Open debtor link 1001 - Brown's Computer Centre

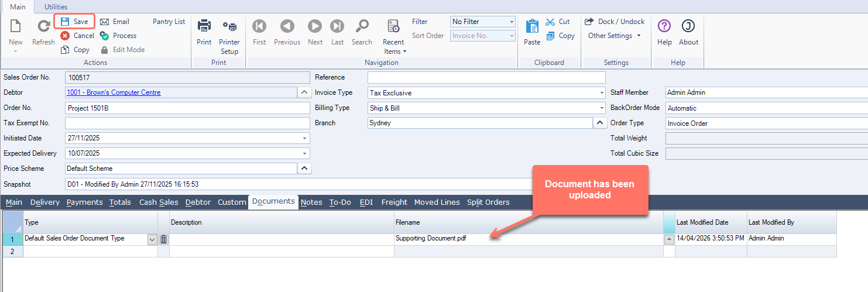(x=114, y=92)
